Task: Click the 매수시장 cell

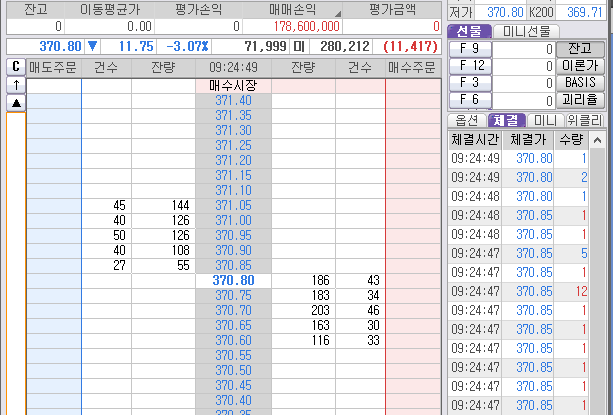Action: tap(233, 86)
